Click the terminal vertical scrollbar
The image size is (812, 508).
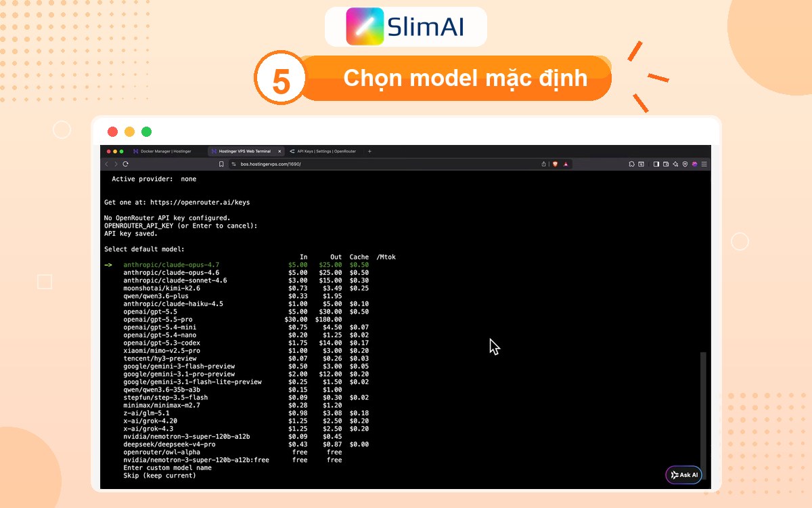[703, 417]
